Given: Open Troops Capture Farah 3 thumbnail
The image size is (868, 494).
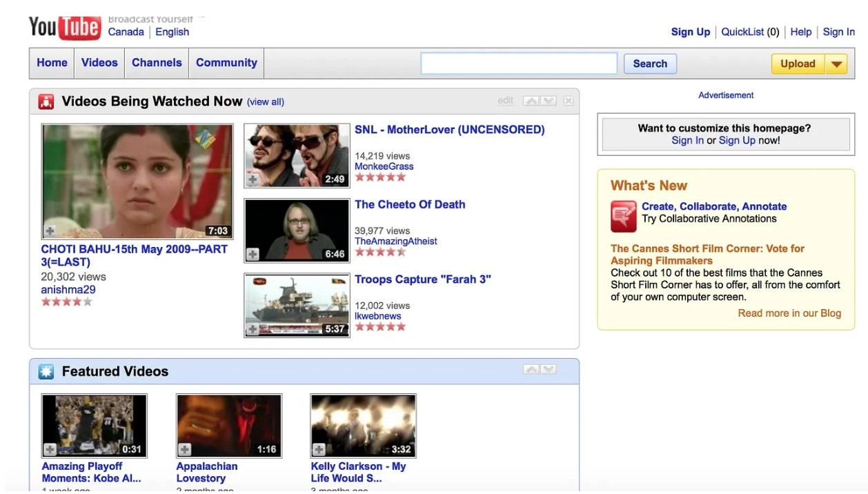Looking at the screenshot, I should [x=297, y=306].
